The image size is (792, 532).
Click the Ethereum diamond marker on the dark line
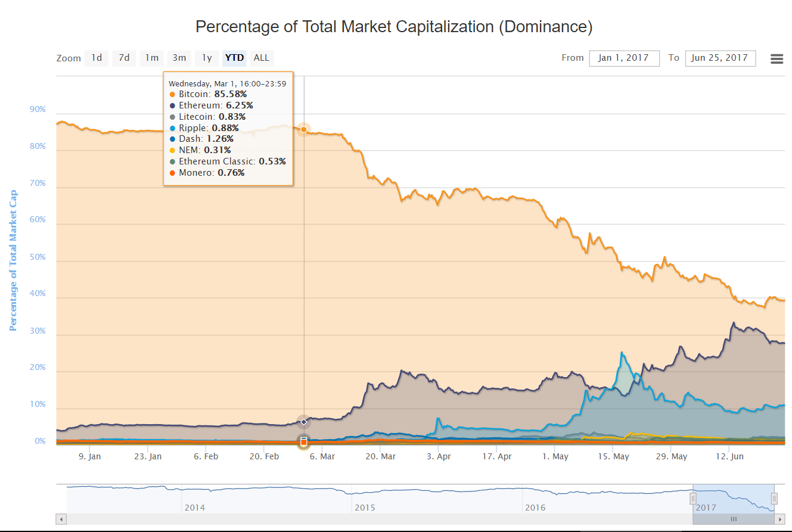click(x=303, y=422)
